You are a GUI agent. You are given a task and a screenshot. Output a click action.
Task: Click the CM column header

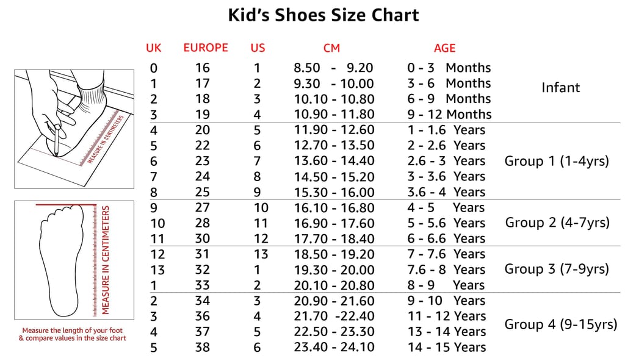click(x=331, y=48)
